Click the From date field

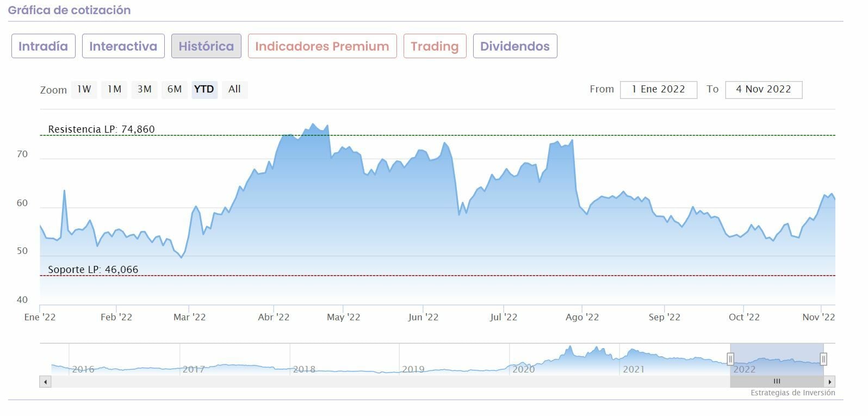pyautogui.click(x=658, y=90)
